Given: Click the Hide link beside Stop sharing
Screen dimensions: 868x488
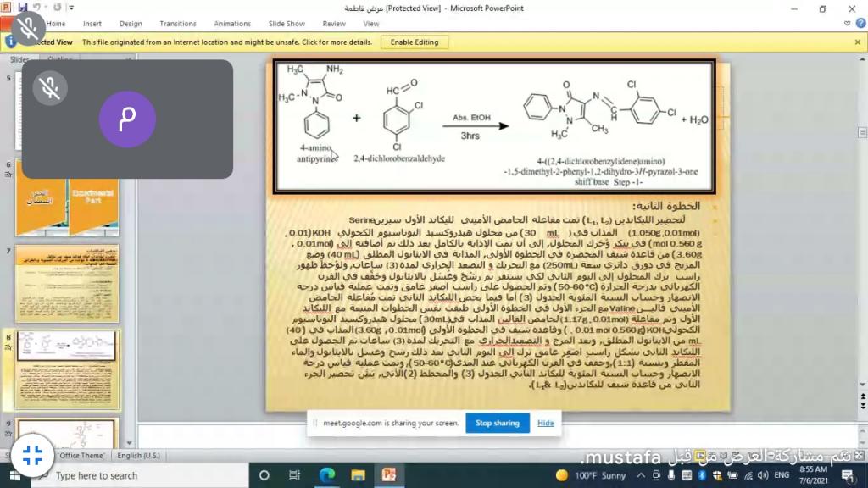Looking at the screenshot, I should [x=546, y=423].
